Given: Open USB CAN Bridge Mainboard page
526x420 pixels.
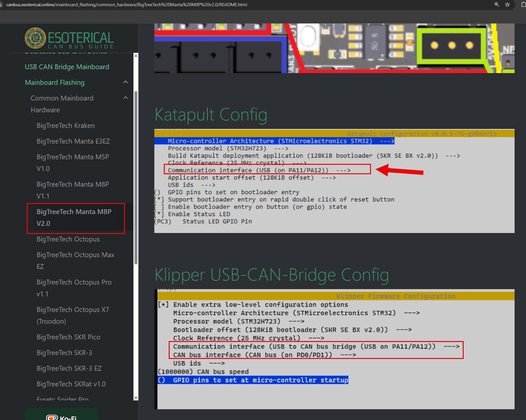Looking at the screenshot, I should click(x=67, y=67).
